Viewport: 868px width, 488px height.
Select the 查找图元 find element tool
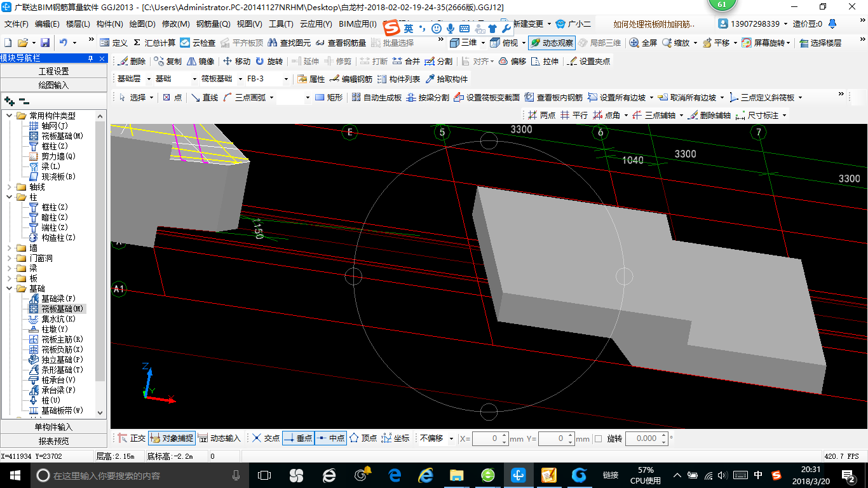(x=289, y=43)
